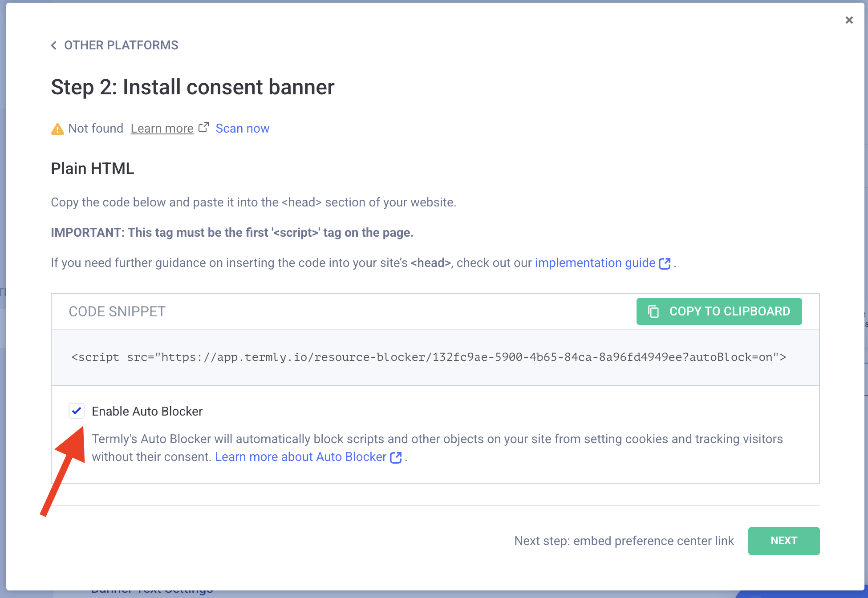The image size is (868, 598).
Task: Click the Not found status text
Action: point(96,129)
